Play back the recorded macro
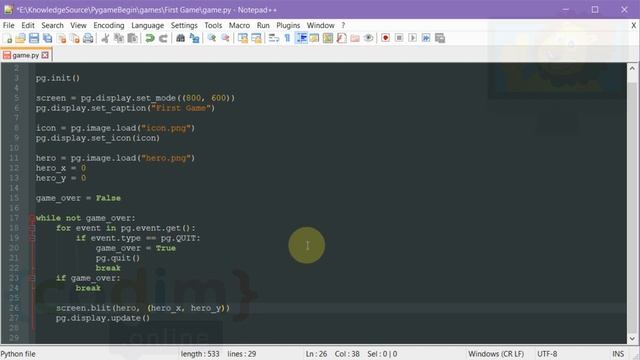The height and width of the screenshot is (360, 640). coord(413,38)
